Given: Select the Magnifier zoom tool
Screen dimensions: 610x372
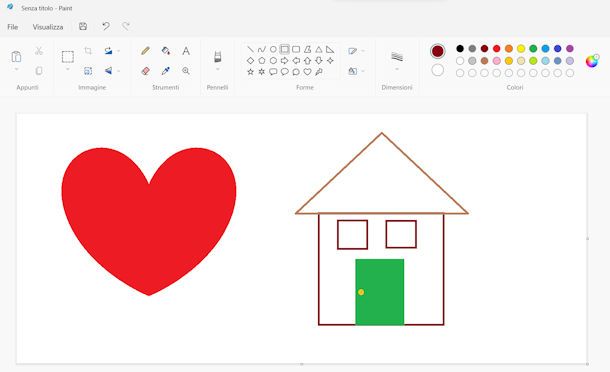Looking at the screenshot, I should 186,71.
